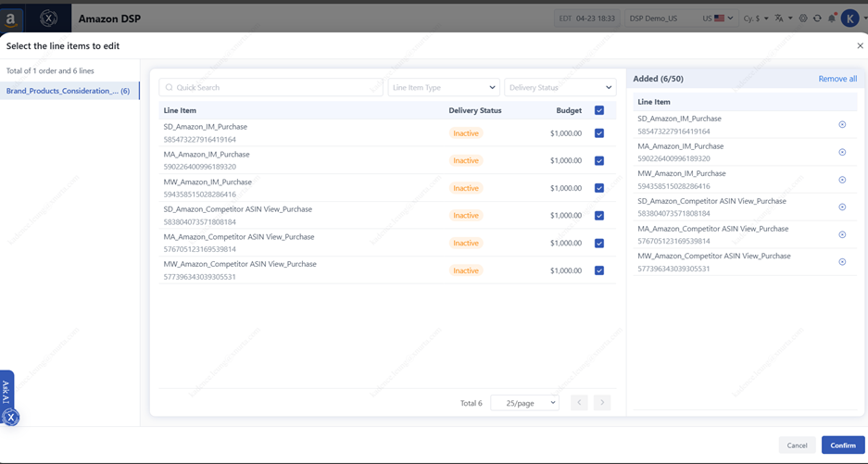Click the Confirm button
Screen dimensions: 868x464
[842, 445]
